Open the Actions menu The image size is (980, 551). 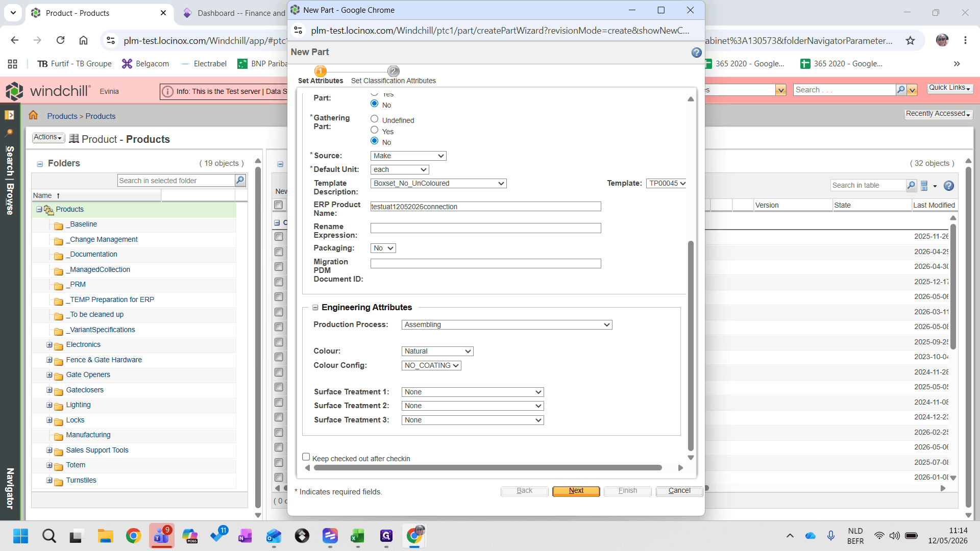pos(48,137)
